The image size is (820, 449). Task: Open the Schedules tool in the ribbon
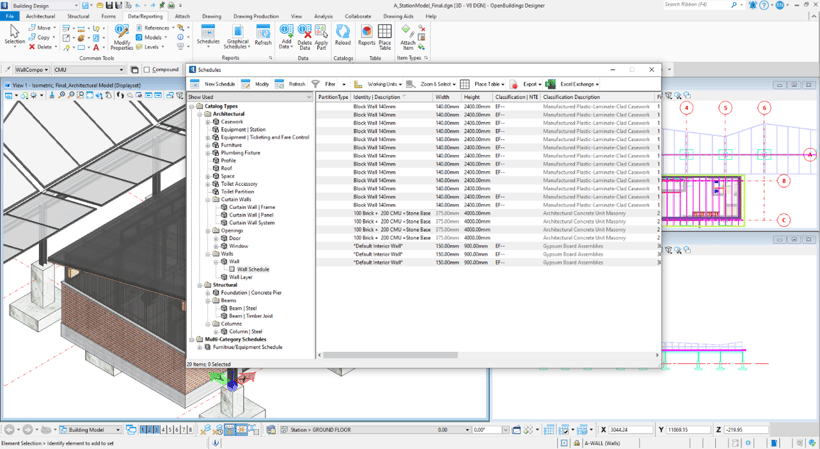click(x=208, y=35)
